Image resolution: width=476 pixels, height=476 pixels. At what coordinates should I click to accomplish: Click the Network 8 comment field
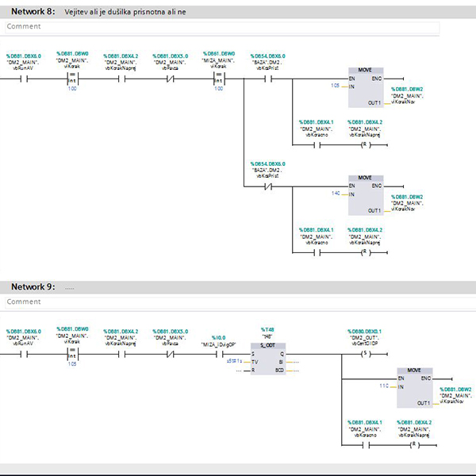click(221, 26)
